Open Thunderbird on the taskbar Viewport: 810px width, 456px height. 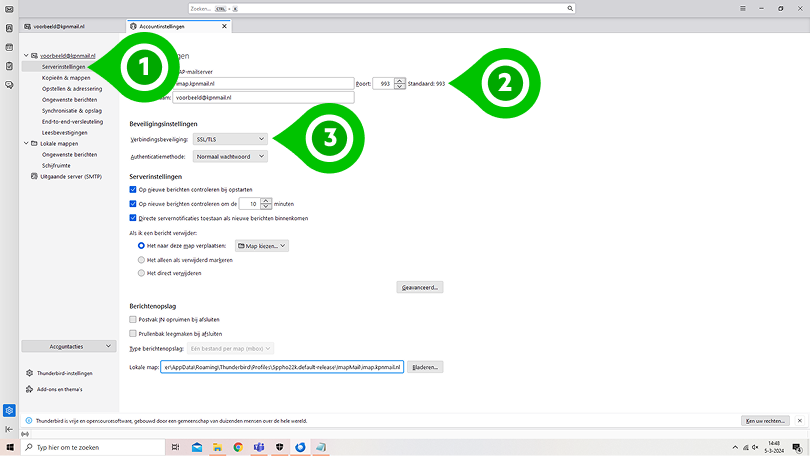[300, 447]
